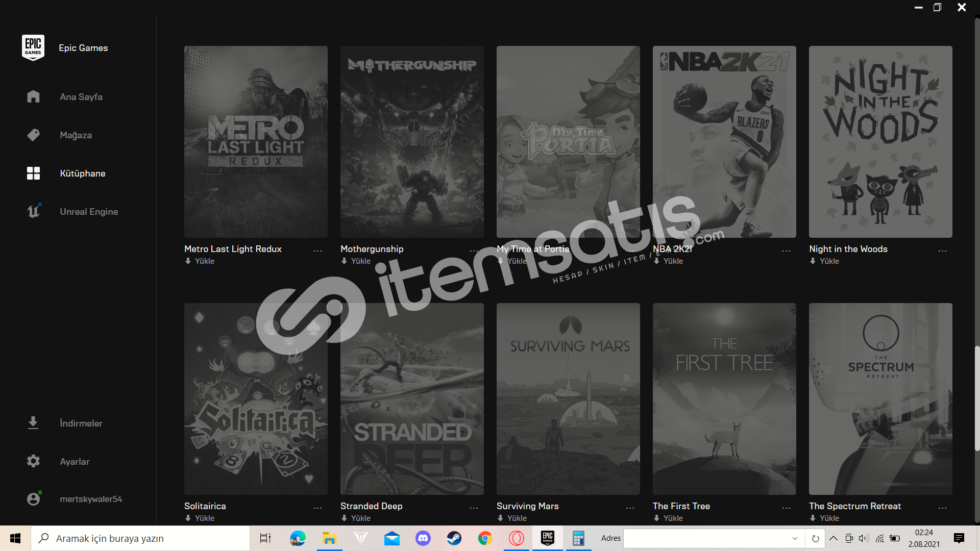The image size is (980, 551).
Task: Open the Ayarlar gear icon
Action: (x=33, y=461)
